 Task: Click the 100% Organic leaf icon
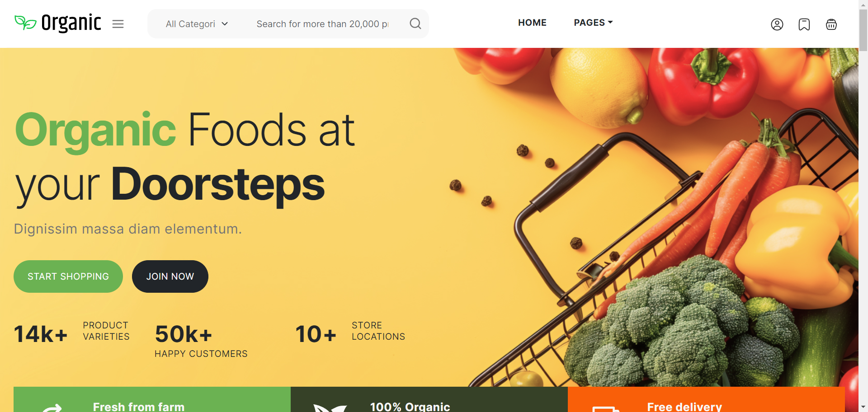click(x=330, y=408)
